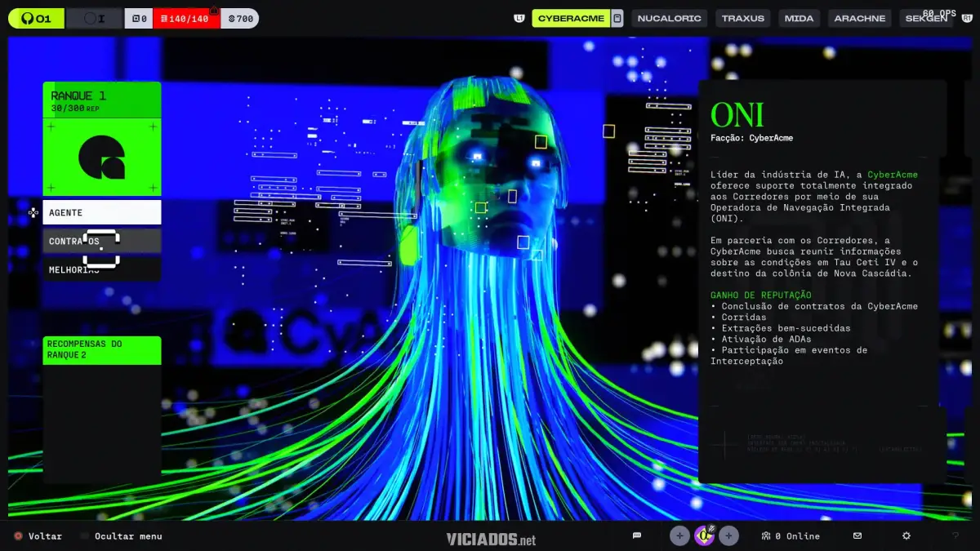Click the document icon beside CyberAcme tab
This screenshot has width=980, height=551.
[x=617, y=18]
